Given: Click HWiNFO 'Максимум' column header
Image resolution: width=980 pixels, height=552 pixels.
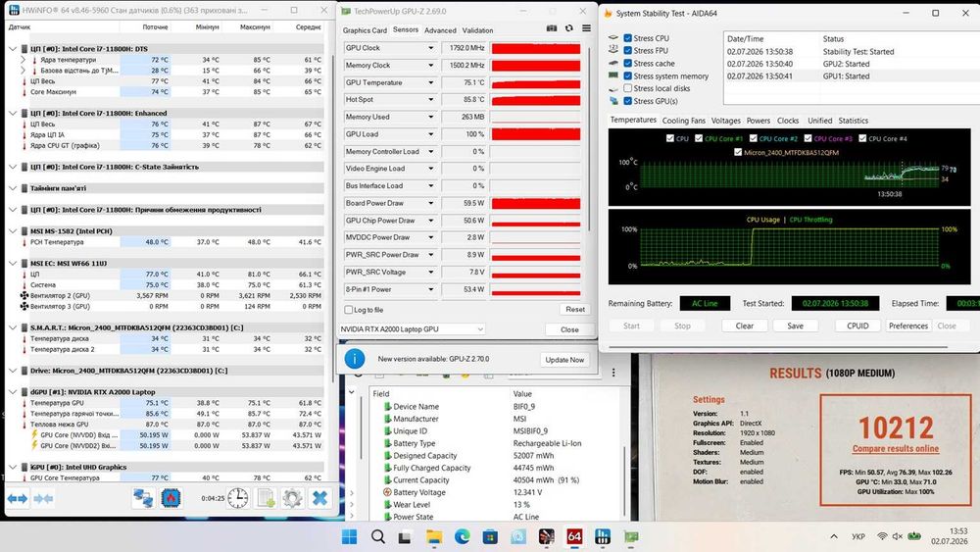Looking at the screenshot, I should [x=255, y=26].
